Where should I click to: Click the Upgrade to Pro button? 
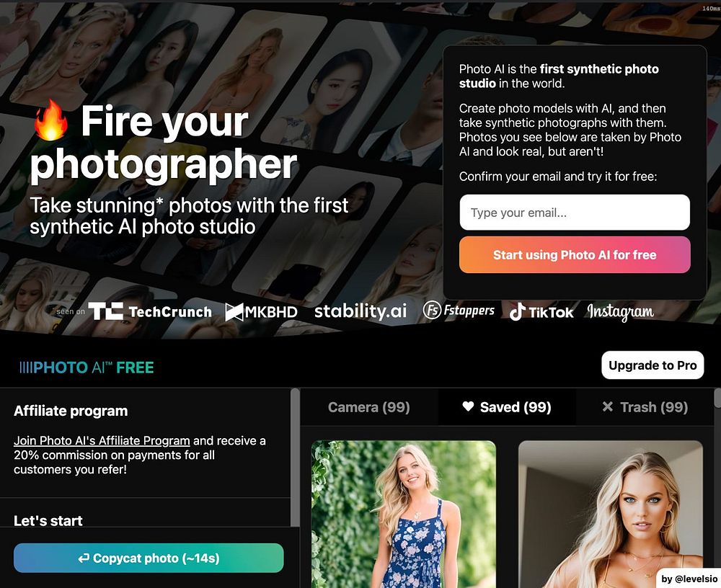coord(653,365)
